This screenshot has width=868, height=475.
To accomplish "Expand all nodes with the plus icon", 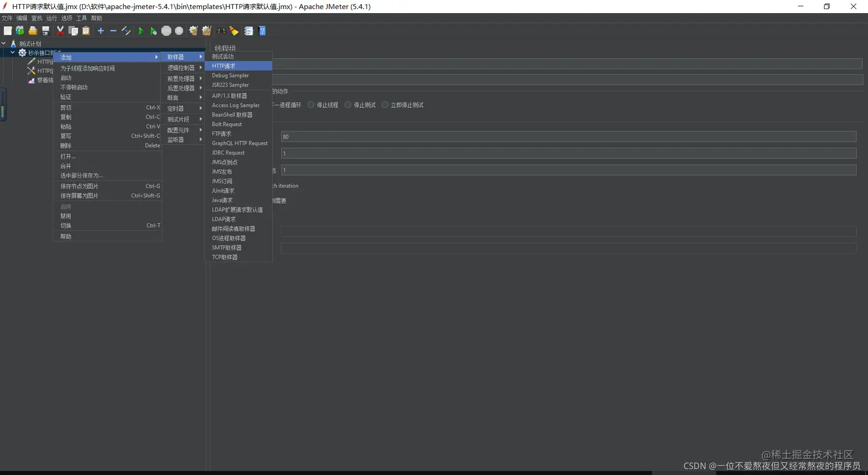I will click(x=100, y=31).
